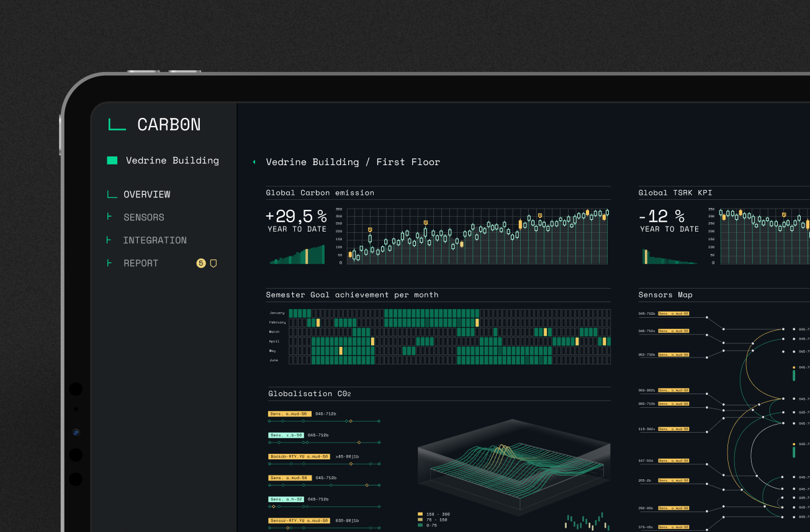Click the 150 - 300 legend swatch

pyautogui.click(x=420, y=514)
